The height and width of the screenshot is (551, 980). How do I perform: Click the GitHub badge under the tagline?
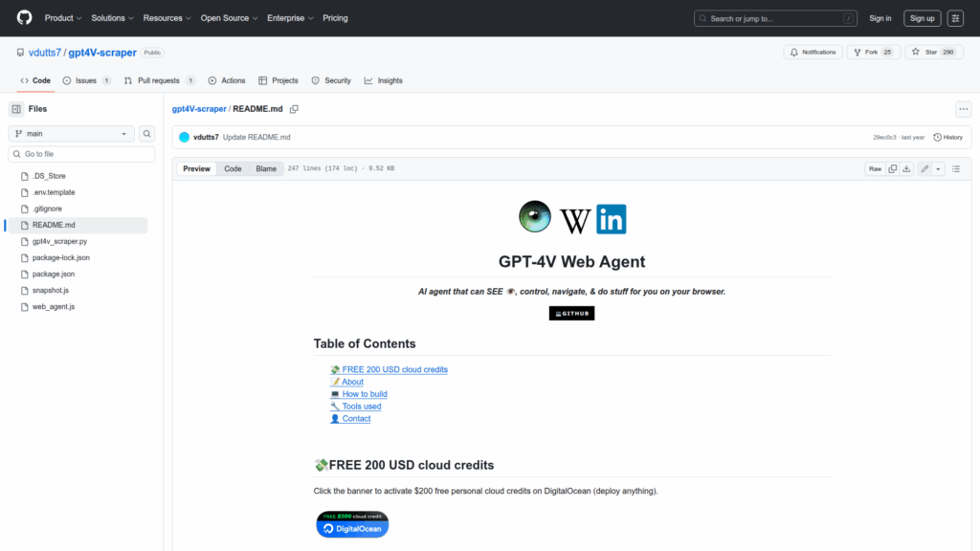pos(572,314)
